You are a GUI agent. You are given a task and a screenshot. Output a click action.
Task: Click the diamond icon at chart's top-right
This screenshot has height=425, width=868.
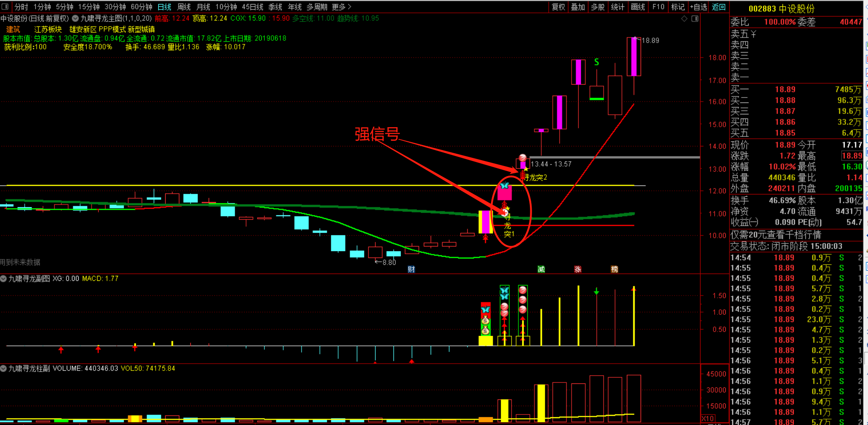[684, 19]
